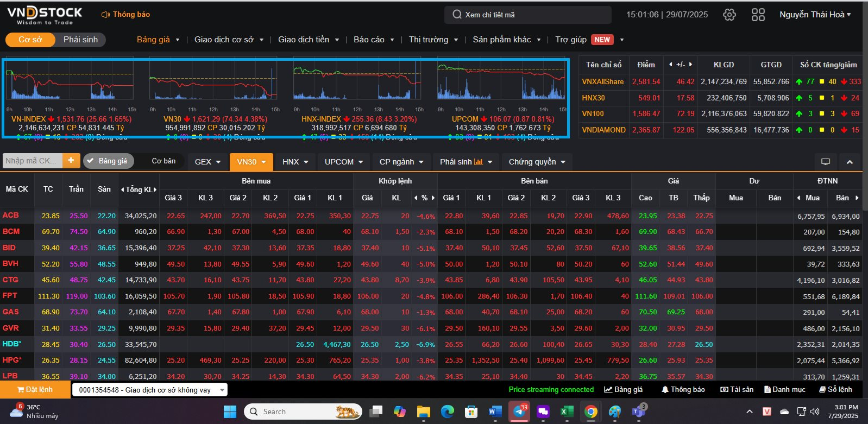Switch to Phái sinh mode
Screen dimensions: 868x424
coord(80,40)
